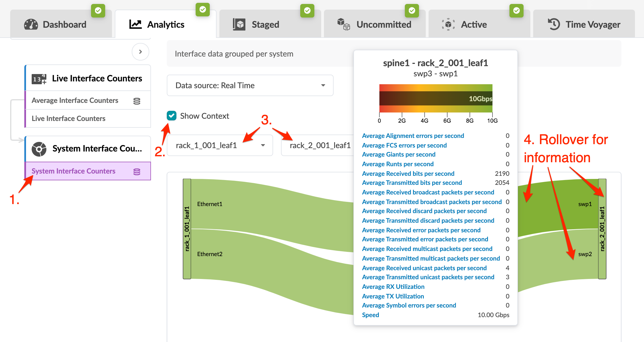Click green status check above Dashboard tab

(x=98, y=11)
